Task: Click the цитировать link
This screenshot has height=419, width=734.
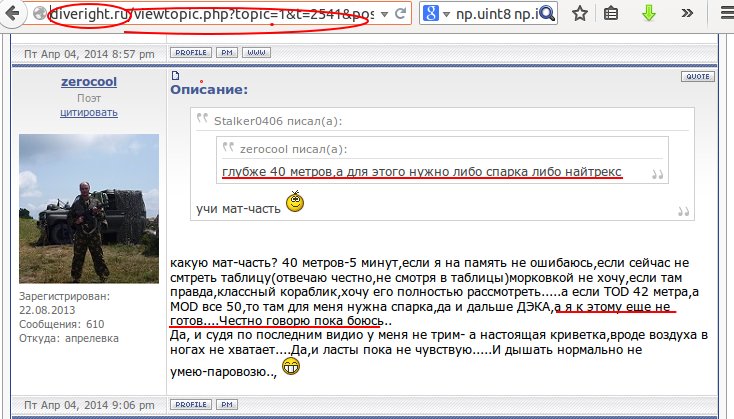Action: [89, 112]
